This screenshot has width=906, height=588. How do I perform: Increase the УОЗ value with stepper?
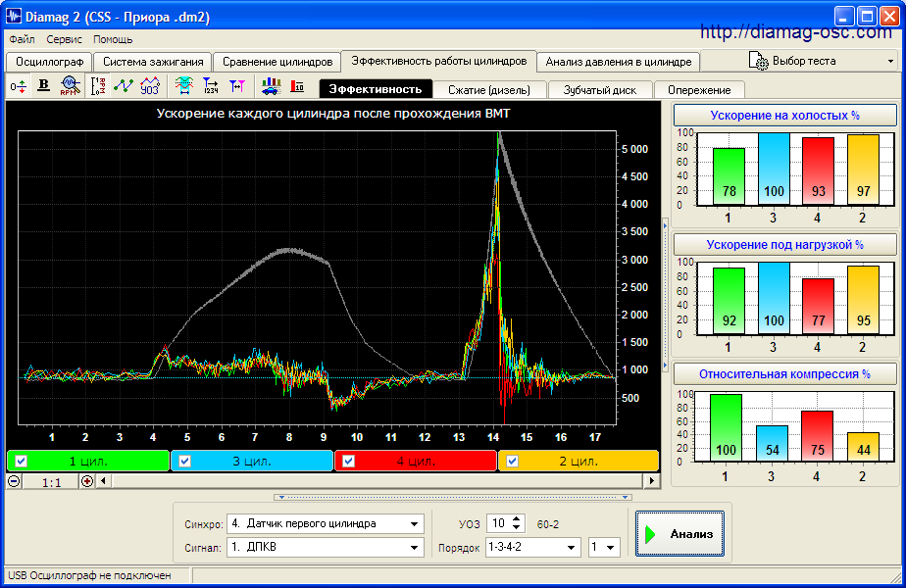click(x=517, y=519)
